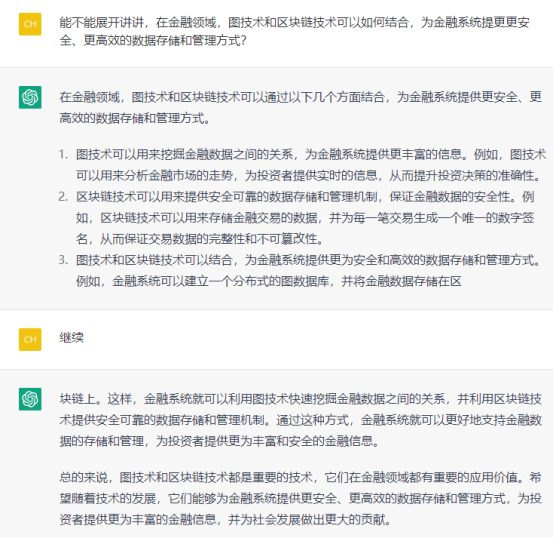Select the user message 继续
The image size is (554, 538).
pyautogui.click(x=71, y=338)
